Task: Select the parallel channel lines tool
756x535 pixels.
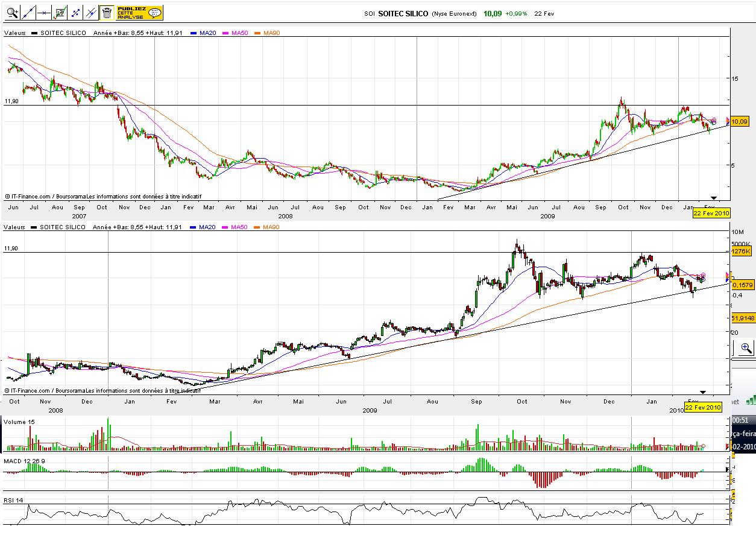Action: click(x=90, y=11)
